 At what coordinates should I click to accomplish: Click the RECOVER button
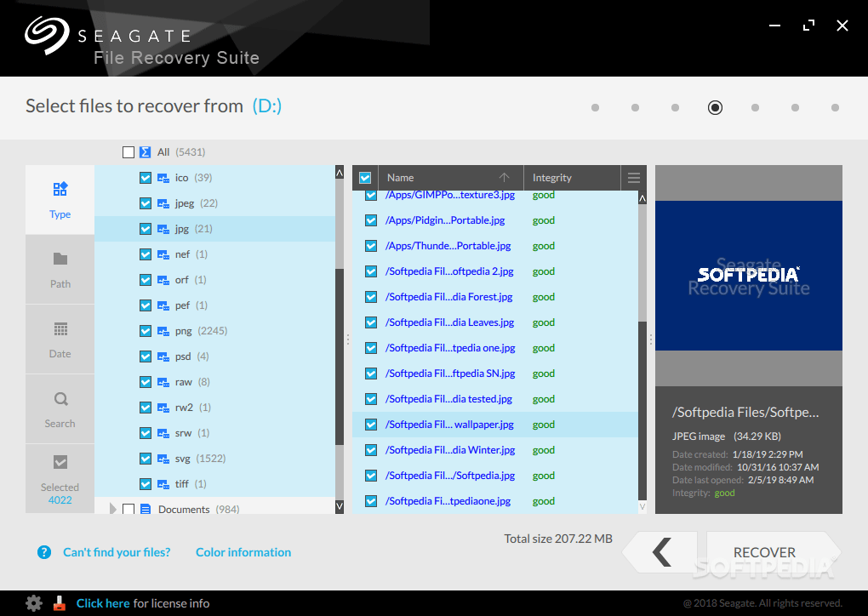[x=763, y=552]
